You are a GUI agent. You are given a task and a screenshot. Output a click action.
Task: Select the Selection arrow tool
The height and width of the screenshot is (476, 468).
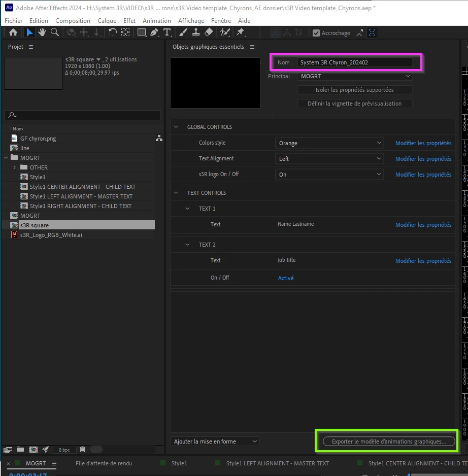pyautogui.click(x=29, y=32)
